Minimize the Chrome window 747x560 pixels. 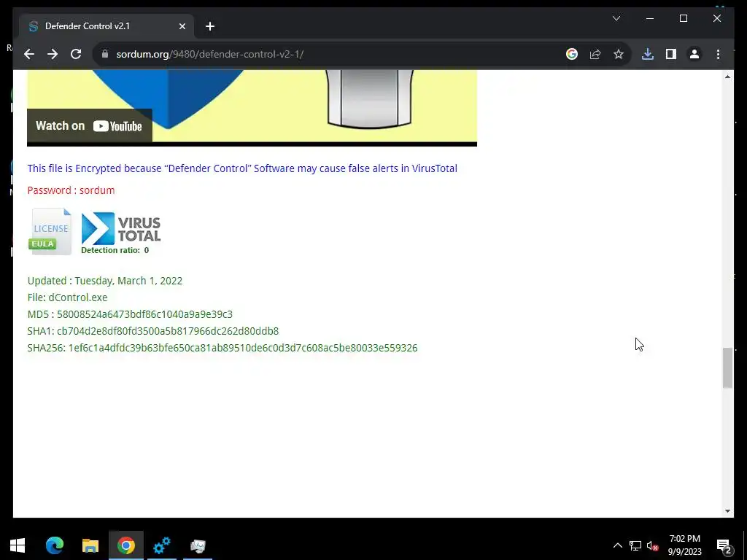(650, 18)
